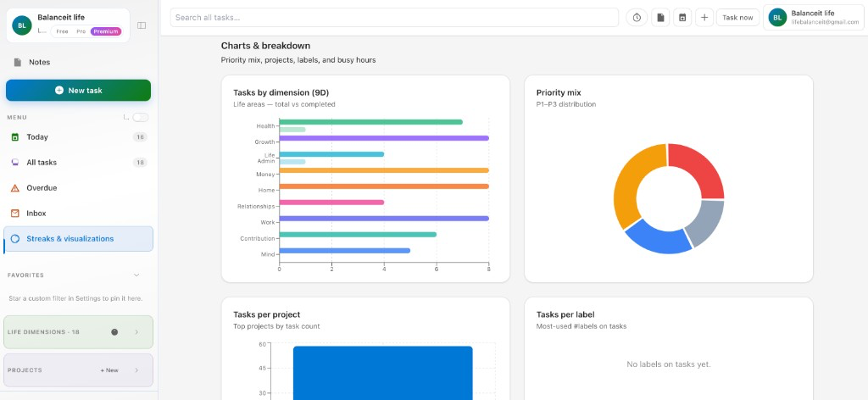Screen dimensions: 868x400
Task: Click the 18 count badge beside All tasks
Action: click(x=140, y=163)
